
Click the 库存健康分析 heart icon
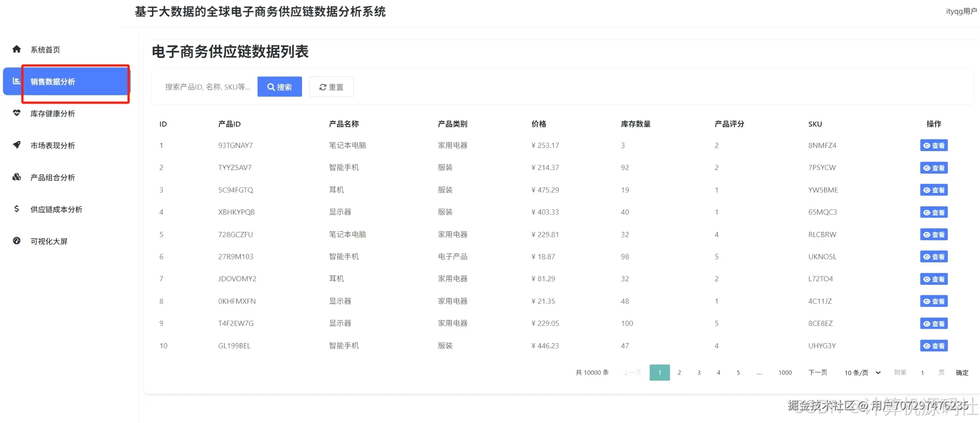17,113
